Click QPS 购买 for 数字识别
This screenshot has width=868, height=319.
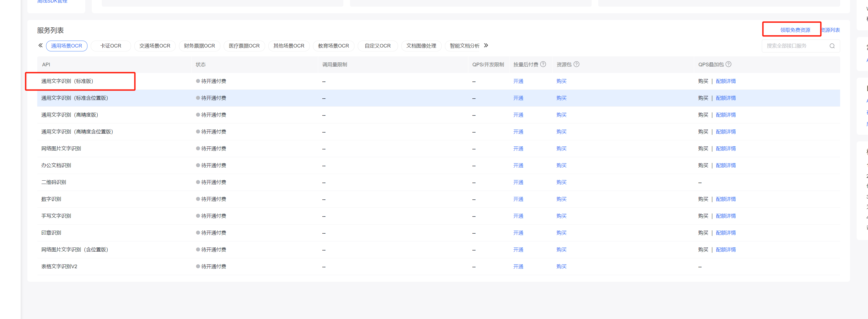703,199
